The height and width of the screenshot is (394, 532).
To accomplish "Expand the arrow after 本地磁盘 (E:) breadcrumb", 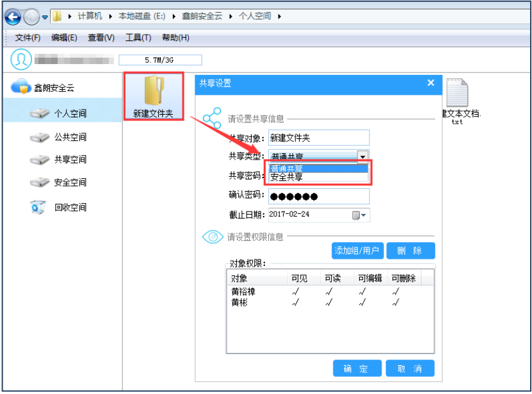I will point(173,16).
